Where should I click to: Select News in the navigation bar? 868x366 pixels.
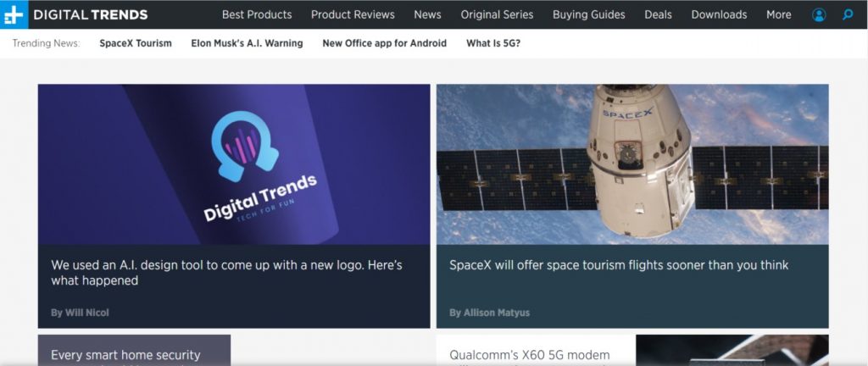coord(427,15)
